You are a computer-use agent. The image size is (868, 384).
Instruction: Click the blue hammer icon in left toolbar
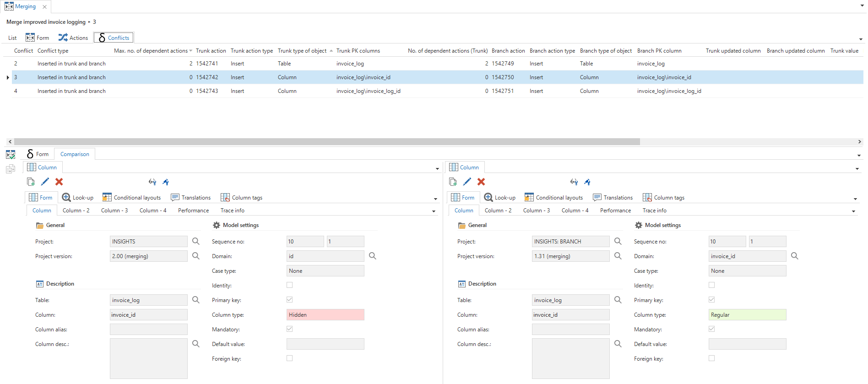(166, 182)
